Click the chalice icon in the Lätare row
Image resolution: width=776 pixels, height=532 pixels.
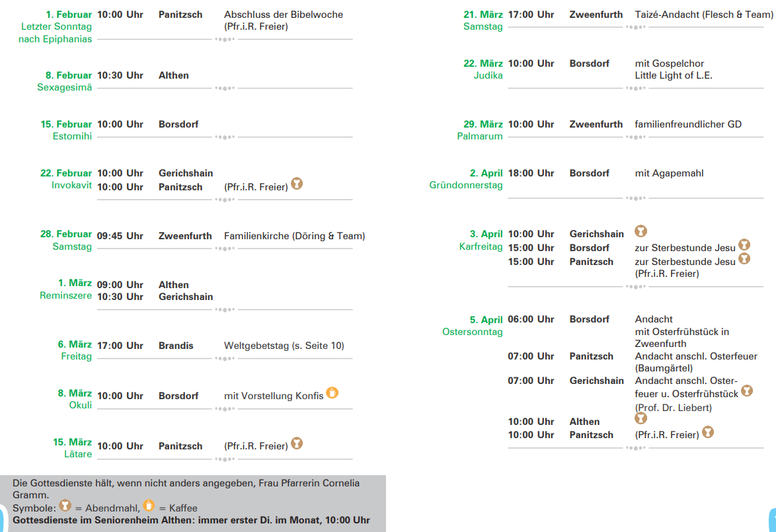[297, 443]
